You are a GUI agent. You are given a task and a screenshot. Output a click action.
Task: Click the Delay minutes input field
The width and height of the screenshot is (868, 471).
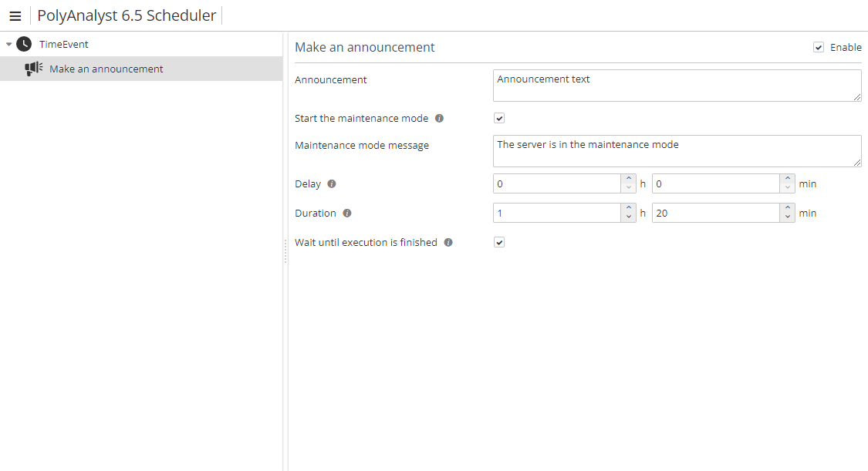715,184
